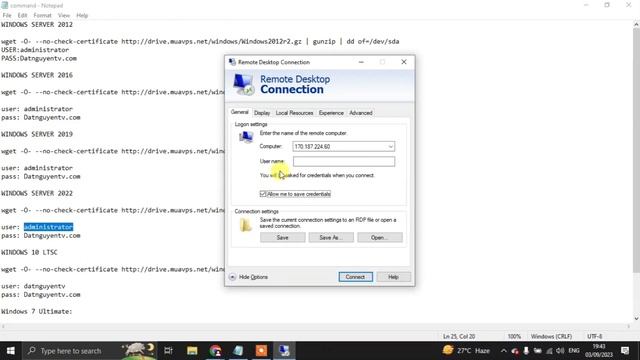Image resolution: width=640 pixels, height=360 pixels.
Task: Click the Open... button
Action: [380, 238]
